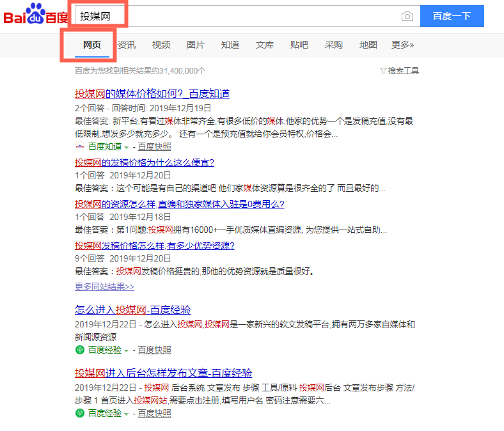Click the green 百度知道 source label
The image size is (504, 431).
(x=105, y=146)
